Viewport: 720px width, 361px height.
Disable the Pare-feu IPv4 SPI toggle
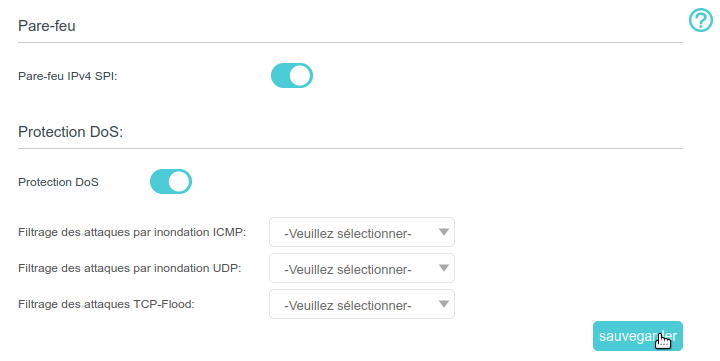click(292, 76)
